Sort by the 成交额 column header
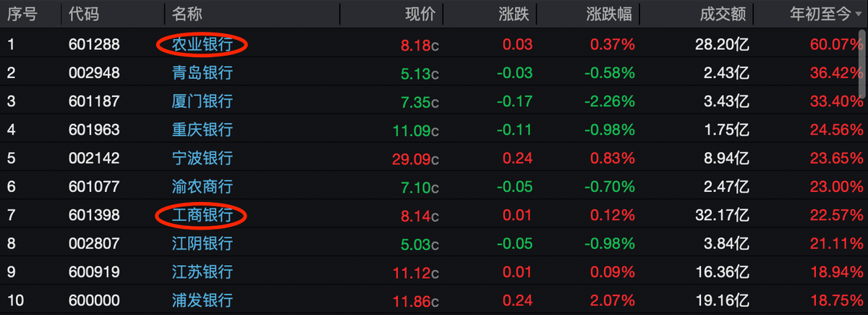Viewport: 868px width, 315px height. point(724,14)
